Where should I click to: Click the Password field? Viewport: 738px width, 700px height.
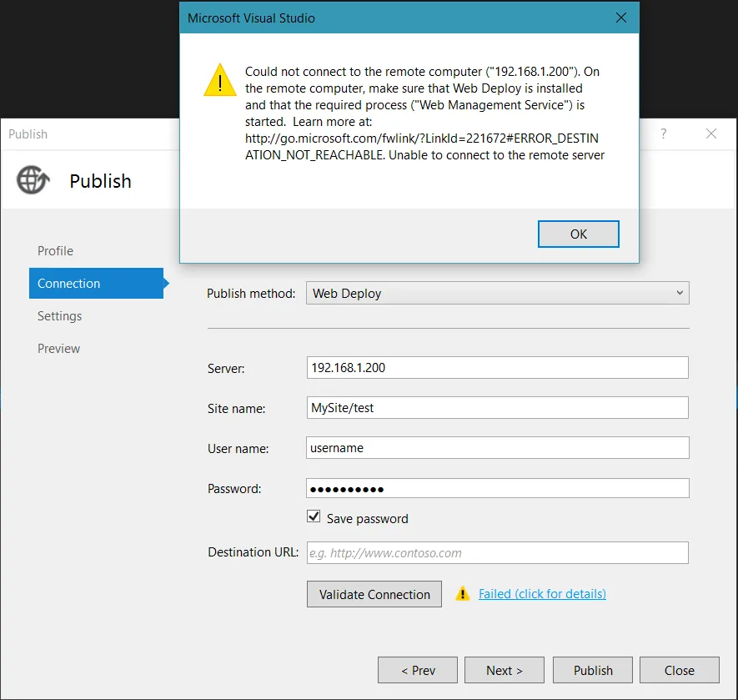pyautogui.click(x=498, y=488)
